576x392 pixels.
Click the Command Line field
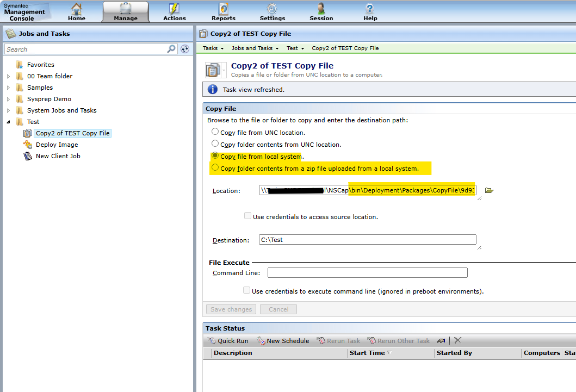point(367,273)
